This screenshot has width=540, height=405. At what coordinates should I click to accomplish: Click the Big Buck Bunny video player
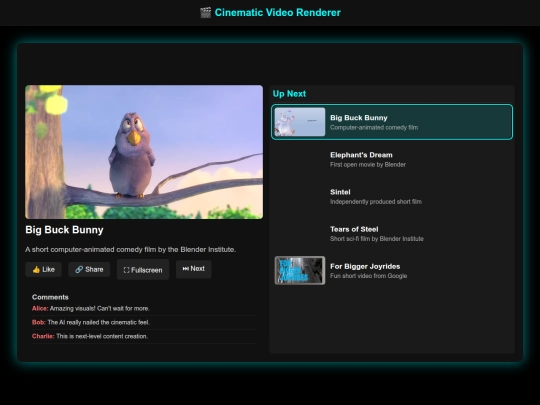[x=144, y=152]
